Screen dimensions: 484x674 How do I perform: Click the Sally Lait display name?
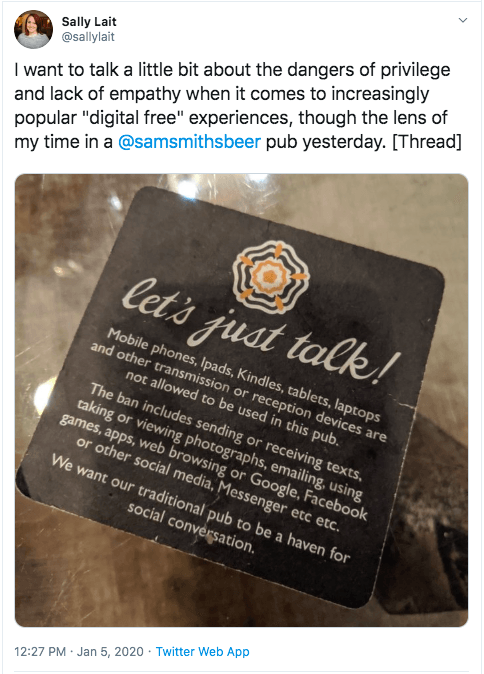(89, 21)
